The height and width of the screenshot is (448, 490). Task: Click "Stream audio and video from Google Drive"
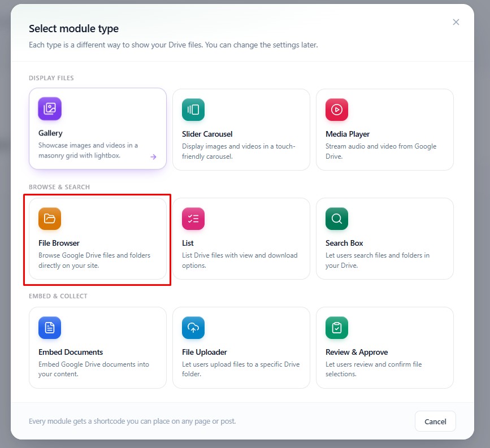[x=381, y=151]
